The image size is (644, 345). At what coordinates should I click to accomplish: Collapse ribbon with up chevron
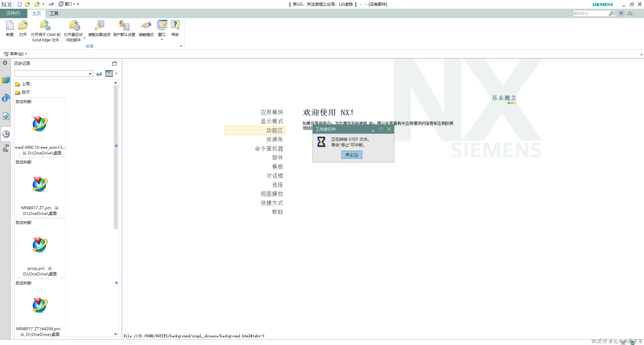coord(630,13)
